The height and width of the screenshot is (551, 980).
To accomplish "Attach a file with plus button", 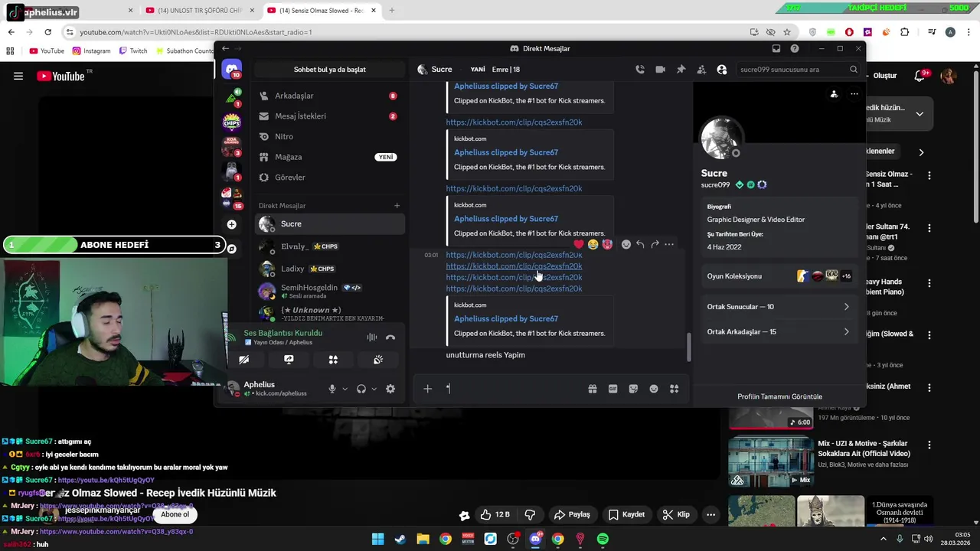I will click(428, 390).
